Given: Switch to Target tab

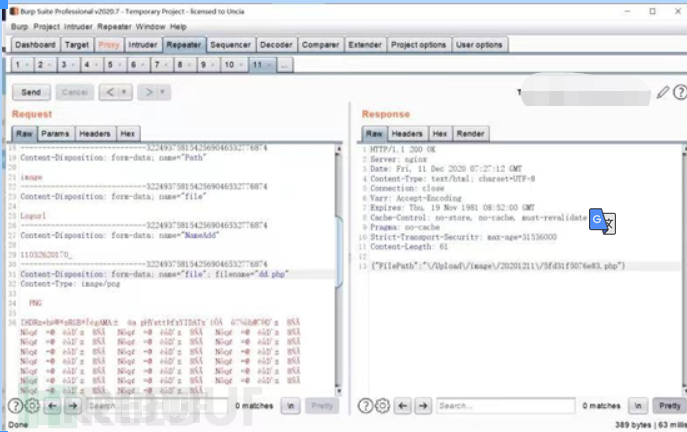Looking at the screenshot, I should point(77,45).
